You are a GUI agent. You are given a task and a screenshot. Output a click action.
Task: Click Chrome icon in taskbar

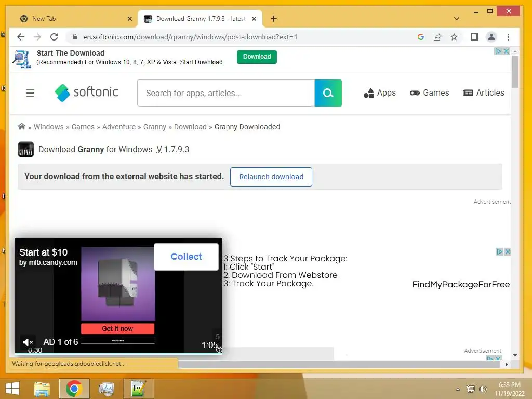point(74,389)
